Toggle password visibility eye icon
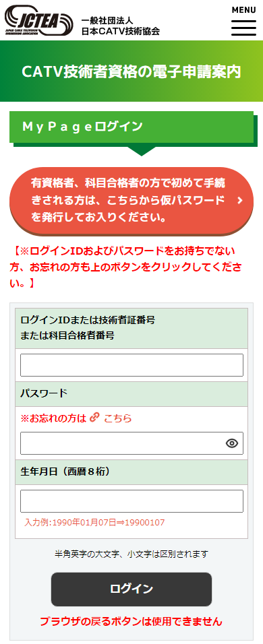This screenshot has height=644, width=263. coord(232,443)
